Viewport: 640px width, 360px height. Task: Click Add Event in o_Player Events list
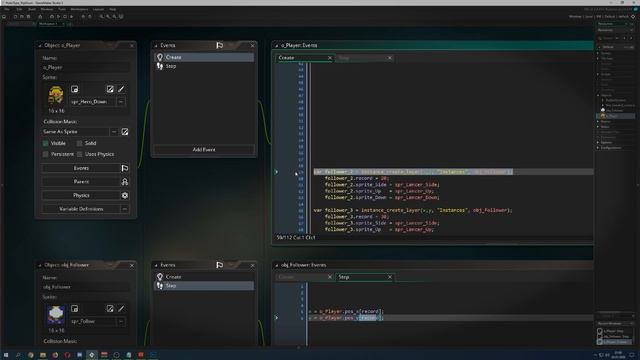pos(204,150)
